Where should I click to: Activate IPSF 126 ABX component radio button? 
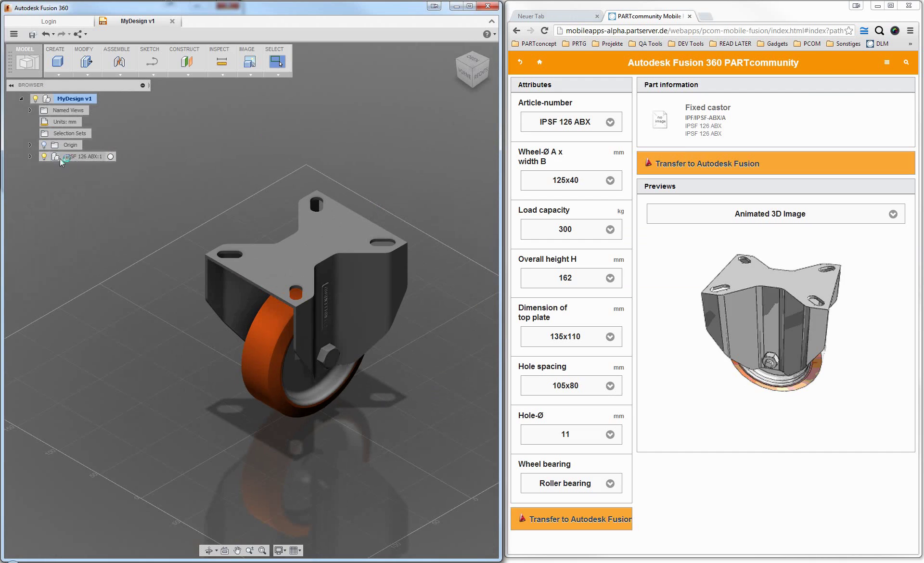click(x=111, y=156)
